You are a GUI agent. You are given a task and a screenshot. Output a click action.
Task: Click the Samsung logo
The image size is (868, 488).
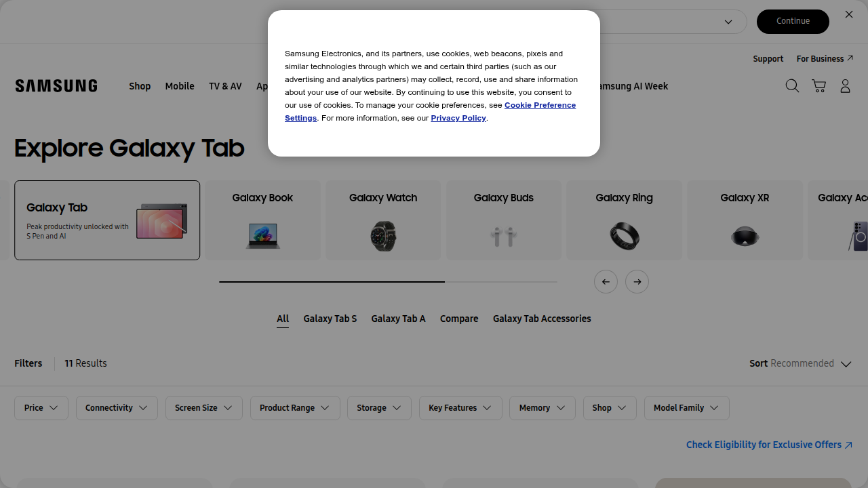56,86
